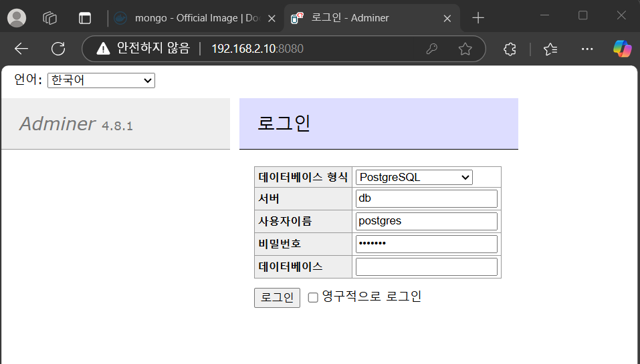Open a new browser tab
Viewport: 640px width, 364px height.
pyautogui.click(x=478, y=18)
